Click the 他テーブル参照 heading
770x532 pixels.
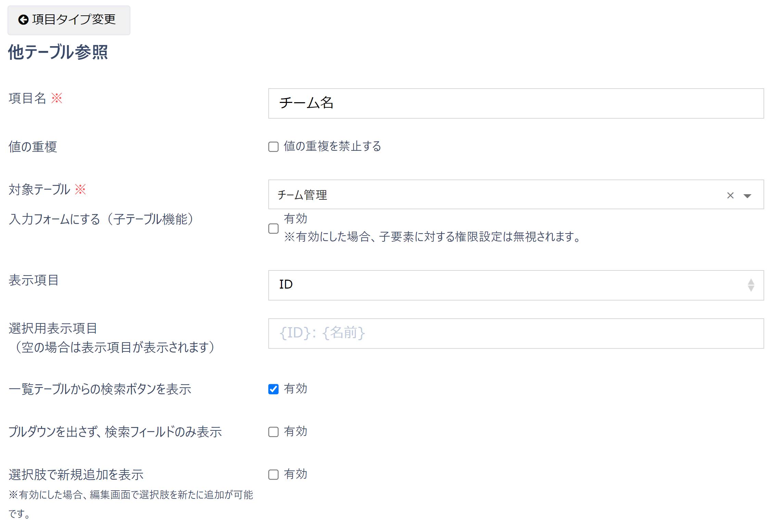58,52
